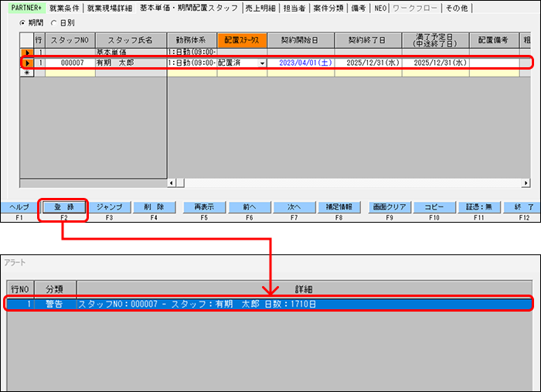This screenshot has width=541, height=392.
Task: Click the 登録 F2 button
Action: pos(64,207)
